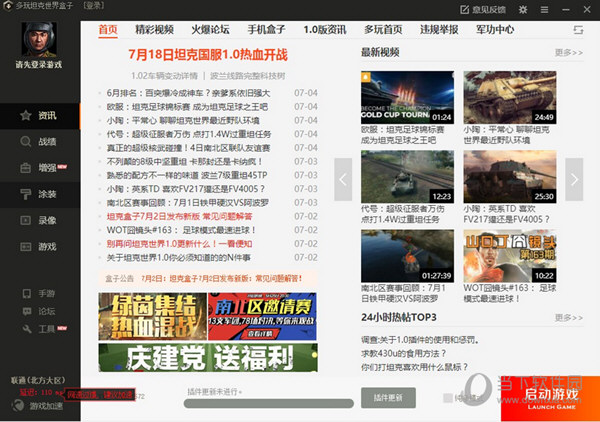This screenshot has height=422, width=600.
Task: Click the 联通(北方大区) server label
Action: point(38,380)
